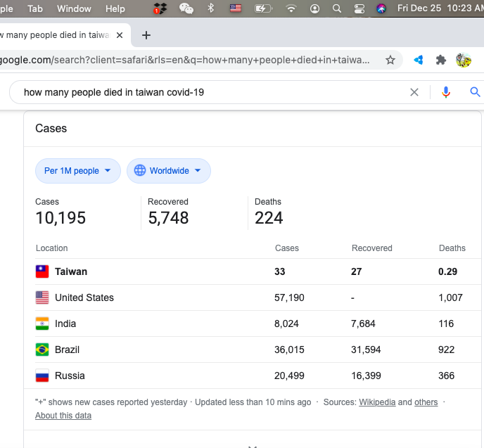Click the Wi-Fi status icon

(291, 9)
